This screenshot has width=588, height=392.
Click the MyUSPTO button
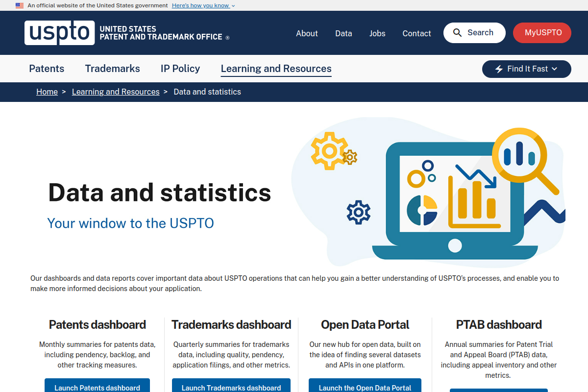point(542,33)
